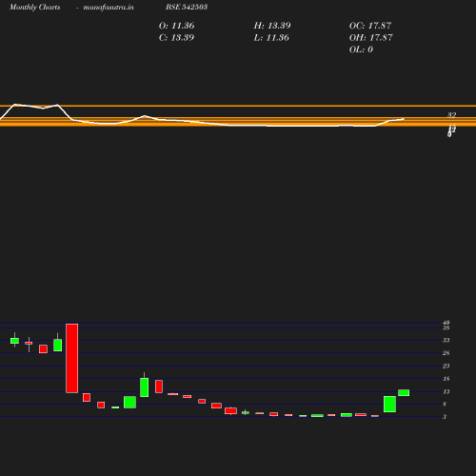Click the close value "C: 13.39"
This screenshot has height=476, width=476.
(x=176, y=38)
